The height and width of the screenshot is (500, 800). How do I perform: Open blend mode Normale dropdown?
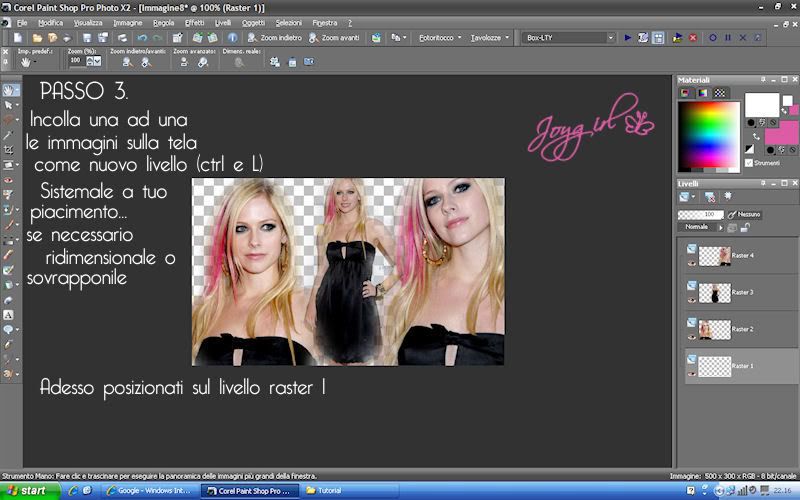pos(720,228)
